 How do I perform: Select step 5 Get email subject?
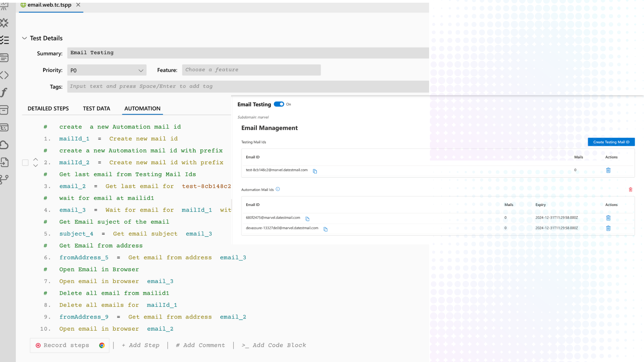(136, 234)
